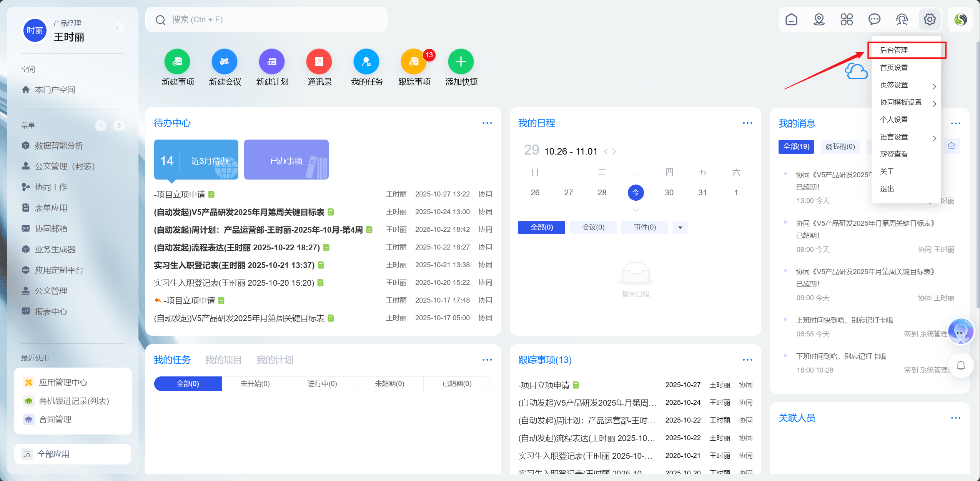Open the AI assistant floating robot icon

click(x=961, y=331)
